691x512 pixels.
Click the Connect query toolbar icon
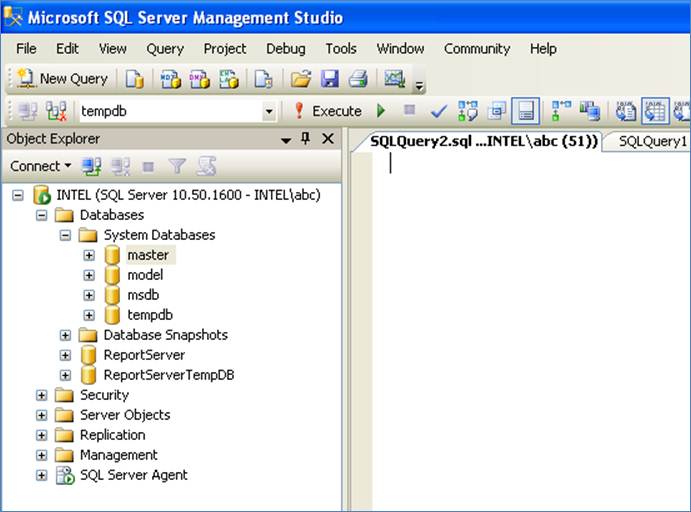28,111
